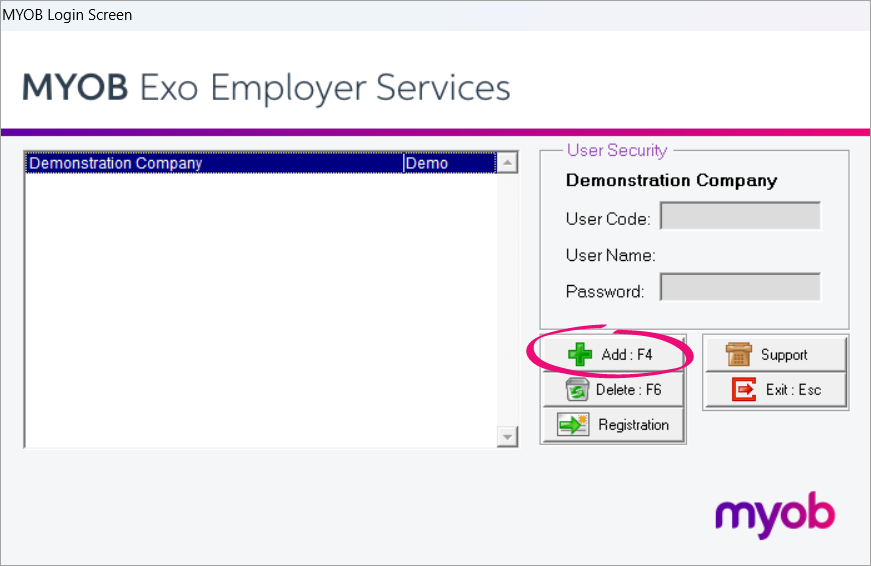The width and height of the screenshot is (871, 566).
Task: Click the company list's vertical scrollbar track
Action: pyautogui.click(x=507, y=300)
